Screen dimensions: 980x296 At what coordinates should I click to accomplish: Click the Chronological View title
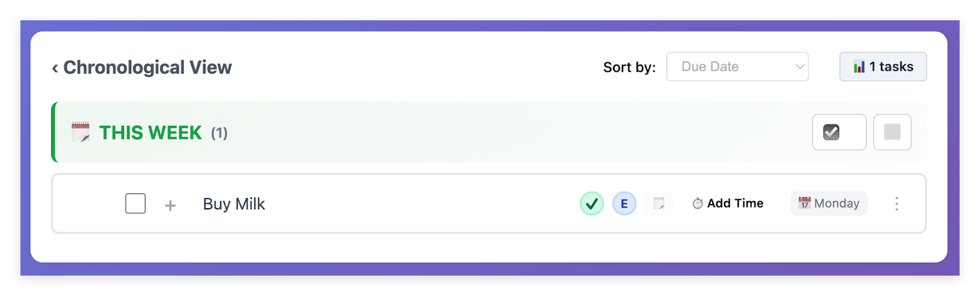coord(147,68)
